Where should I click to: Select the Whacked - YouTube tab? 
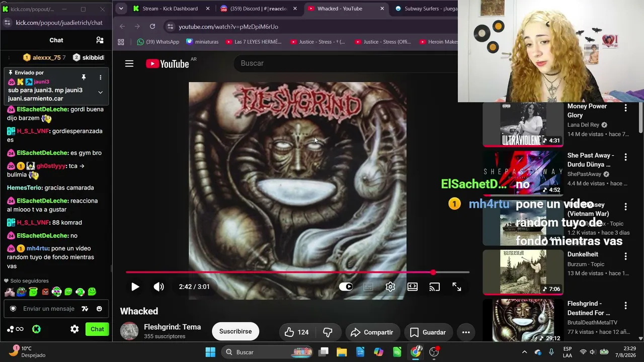(x=345, y=9)
